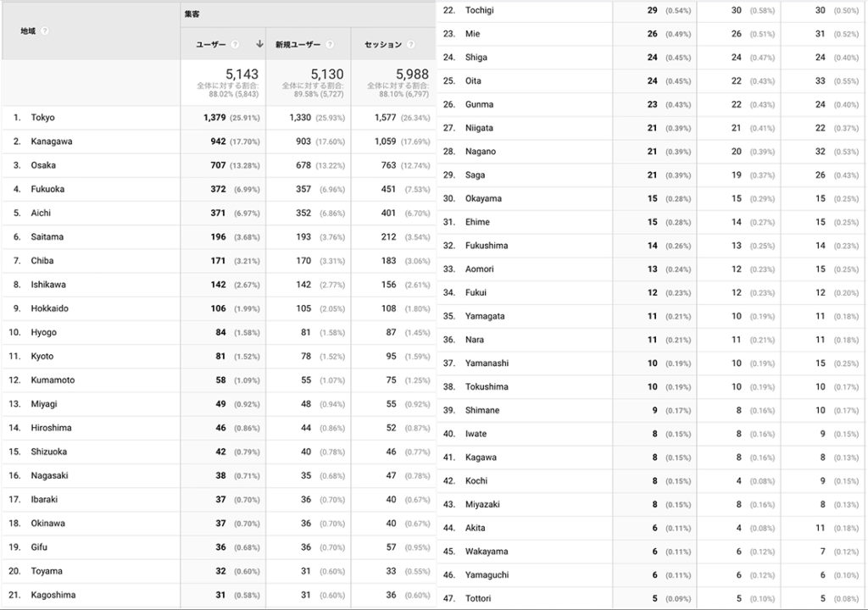Image resolution: width=868 pixels, height=610 pixels.
Task: Open the Osaka region link
Action: tap(43, 165)
